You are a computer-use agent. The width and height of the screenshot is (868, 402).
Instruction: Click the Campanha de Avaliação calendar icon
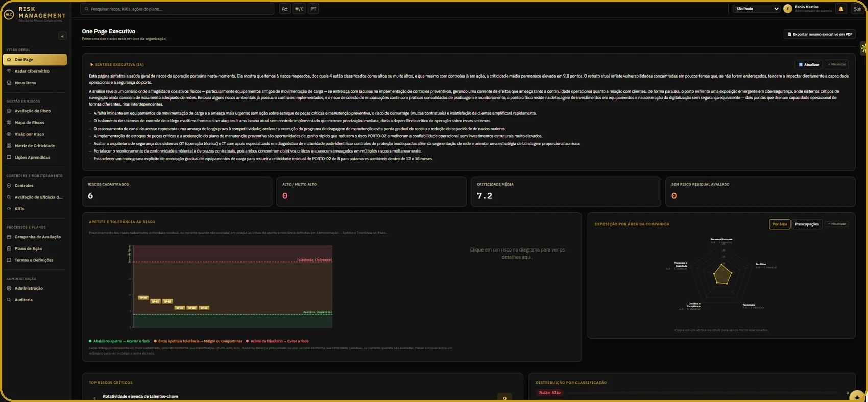[x=9, y=237]
